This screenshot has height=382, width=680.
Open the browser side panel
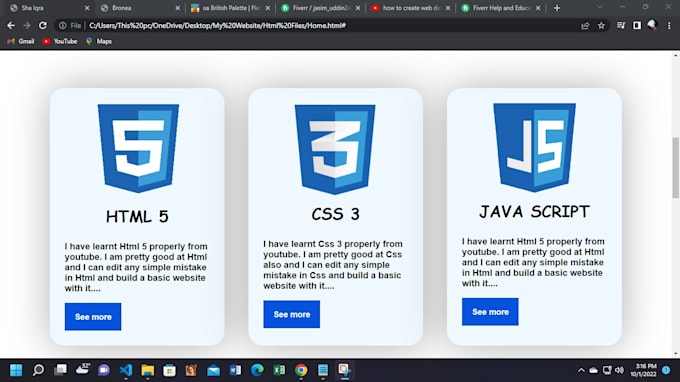pos(637,26)
